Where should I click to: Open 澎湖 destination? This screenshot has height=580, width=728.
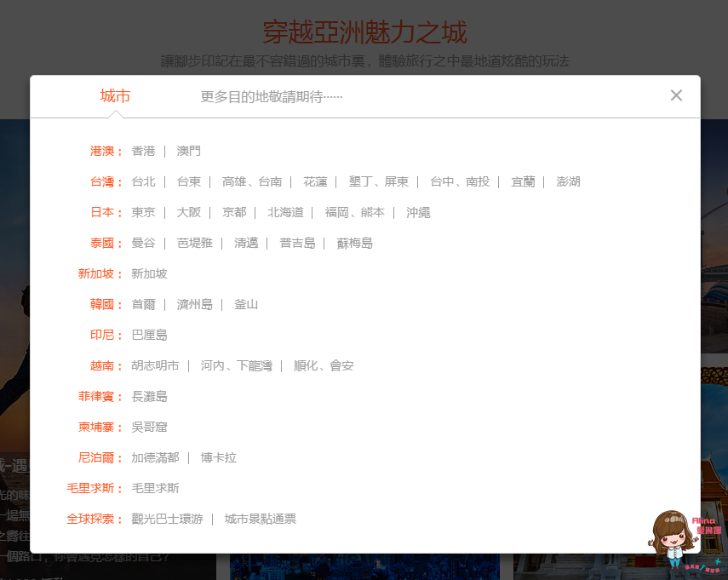coord(568,181)
